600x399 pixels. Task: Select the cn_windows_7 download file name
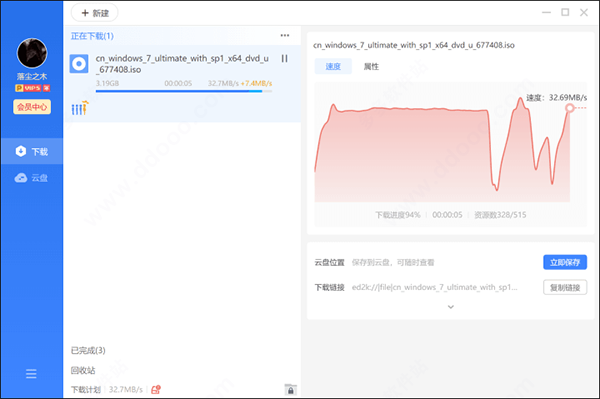(x=182, y=64)
